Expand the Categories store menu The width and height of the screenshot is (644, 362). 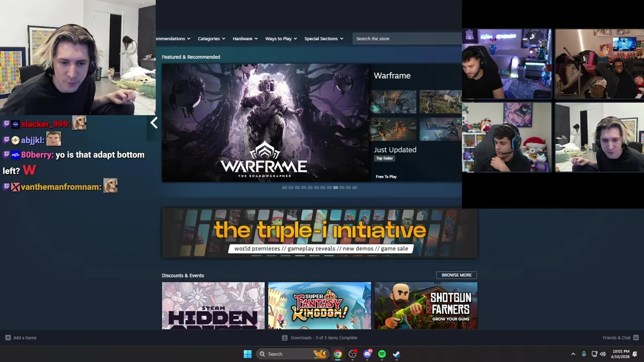(211, 39)
